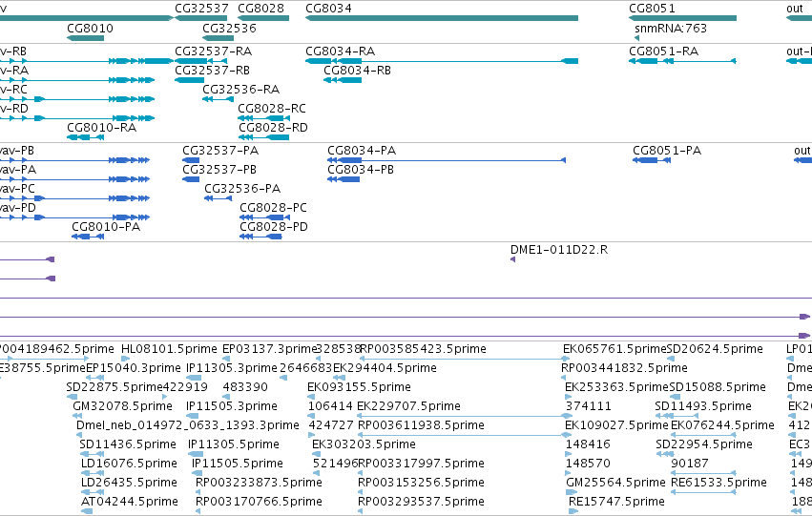Select protein label CG8034-PA
812x516 pixels.
click(362, 150)
